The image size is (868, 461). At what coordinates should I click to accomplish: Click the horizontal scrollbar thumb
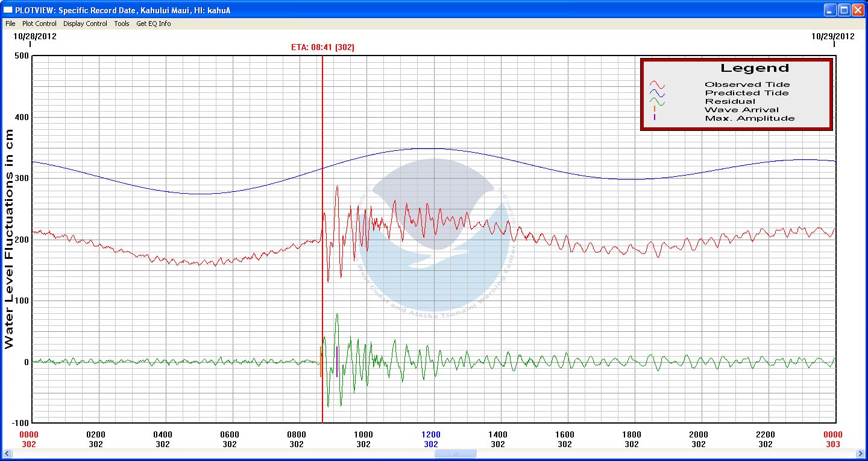[x=455, y=454]
